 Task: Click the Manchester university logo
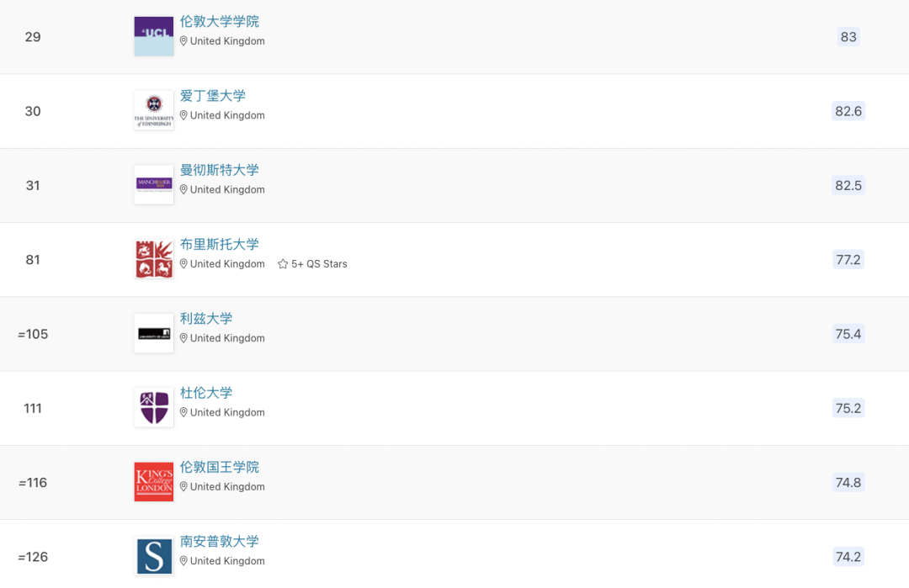tap(154, 185)
